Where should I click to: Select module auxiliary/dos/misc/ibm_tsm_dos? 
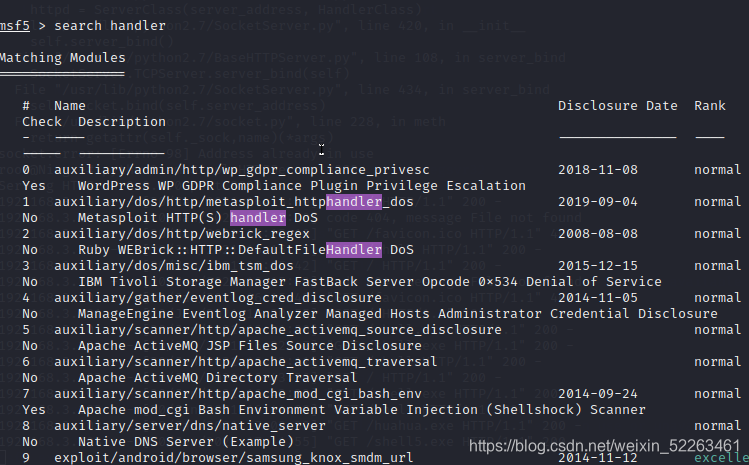pos(174,266)
